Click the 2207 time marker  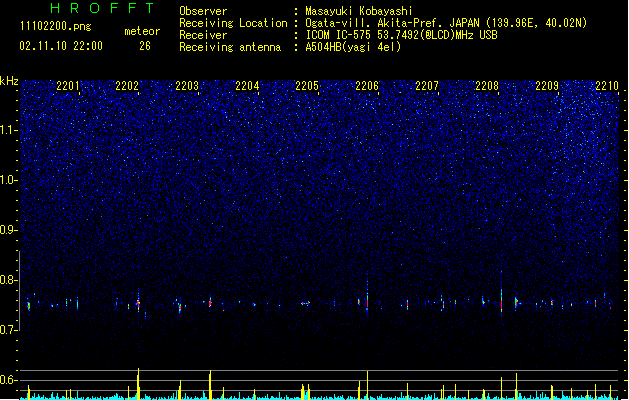(427, 86)
